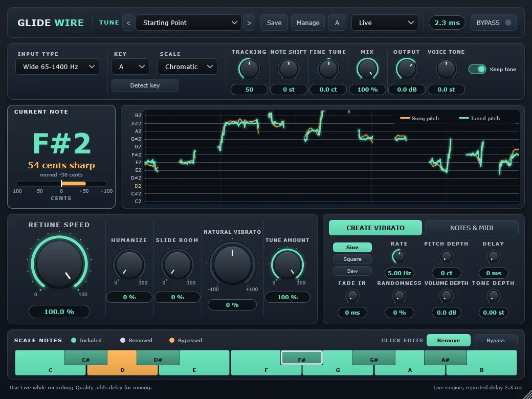Viewport: 532px width, 399px height.
Task: Go to previous preset with the < arrow
Action: click(128, 23)
